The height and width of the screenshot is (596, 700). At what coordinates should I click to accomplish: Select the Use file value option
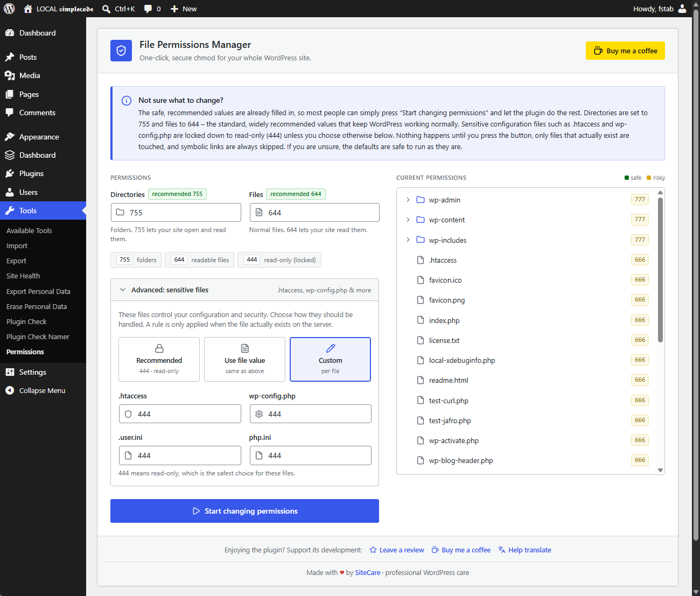pyautogui.click(x=244, y=359)
